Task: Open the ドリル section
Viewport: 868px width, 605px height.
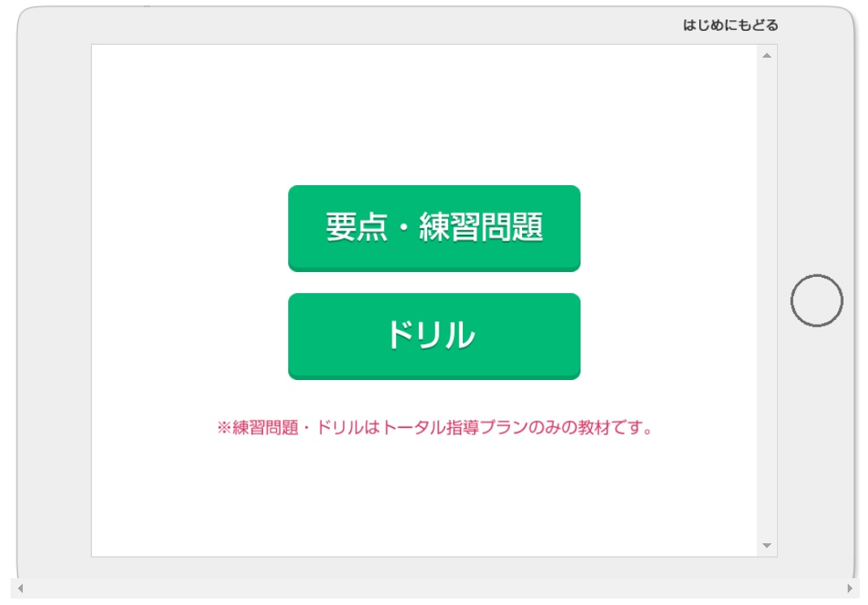Action: coord(434,336)
